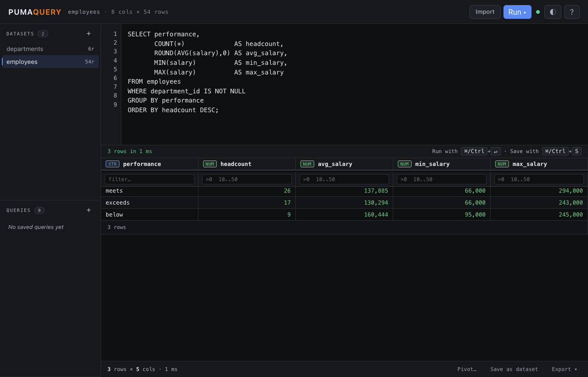Focus the min_salary filter field
588x377 pixels.
coord(441,179)
